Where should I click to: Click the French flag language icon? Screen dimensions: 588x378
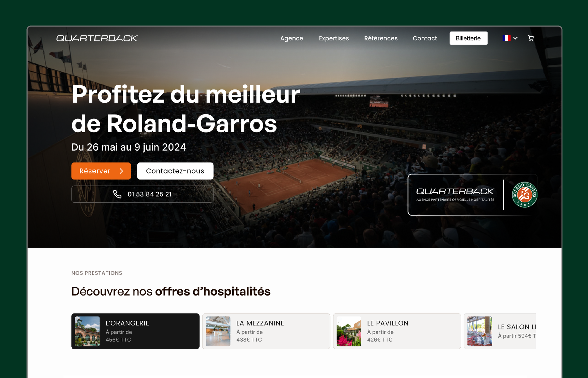click(506, 38)
